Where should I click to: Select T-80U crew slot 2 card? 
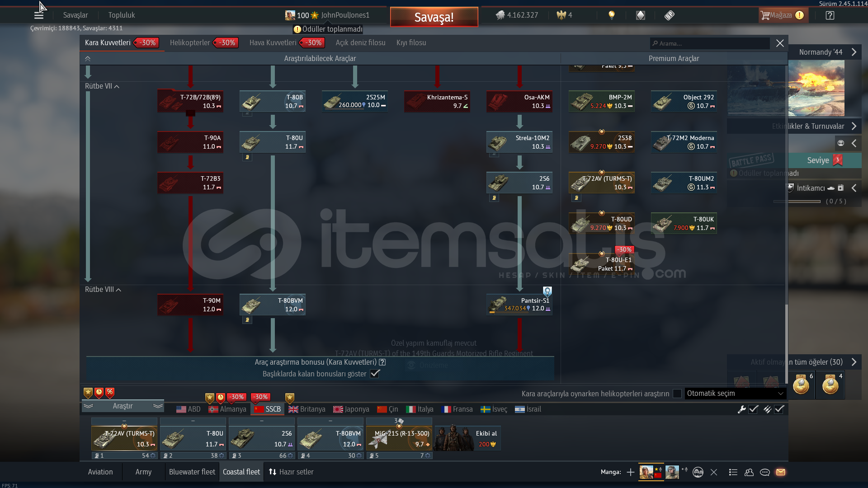(193, 438)
